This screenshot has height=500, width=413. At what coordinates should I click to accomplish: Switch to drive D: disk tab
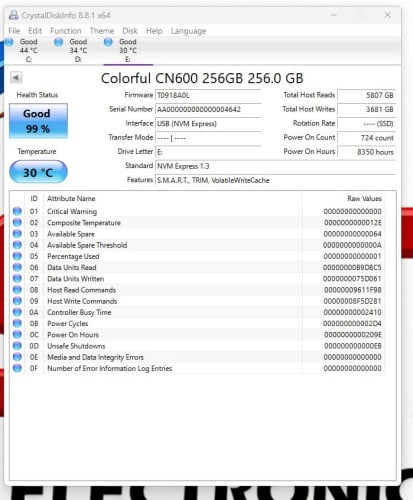coord(78,50)
